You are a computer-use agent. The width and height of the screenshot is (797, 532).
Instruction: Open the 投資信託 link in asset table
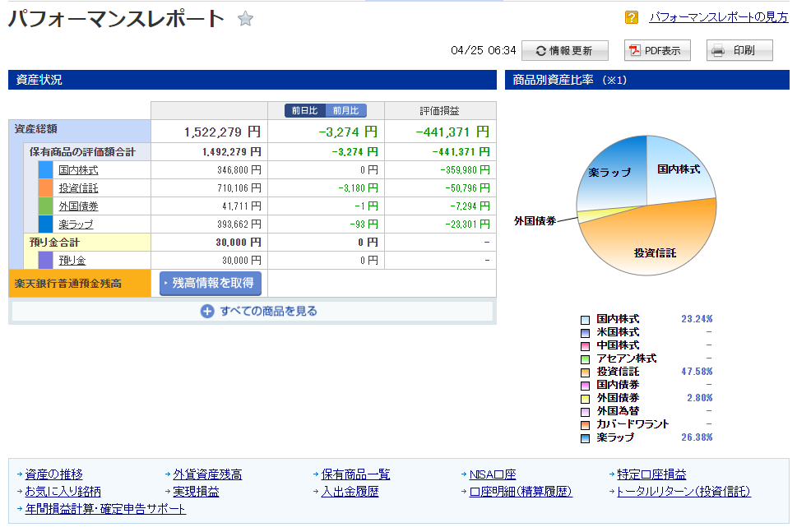[x=78, y=188]
